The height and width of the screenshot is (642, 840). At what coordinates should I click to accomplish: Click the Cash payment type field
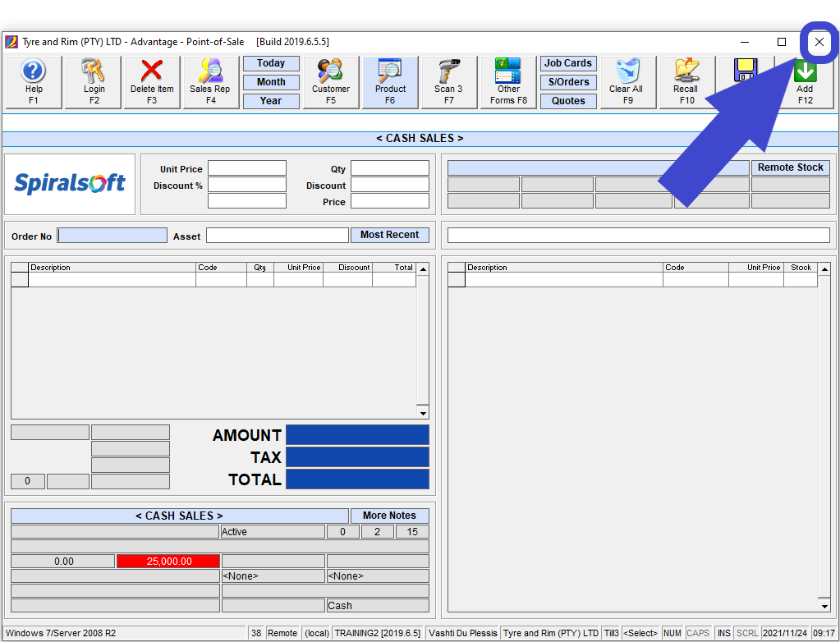[378, 606]
